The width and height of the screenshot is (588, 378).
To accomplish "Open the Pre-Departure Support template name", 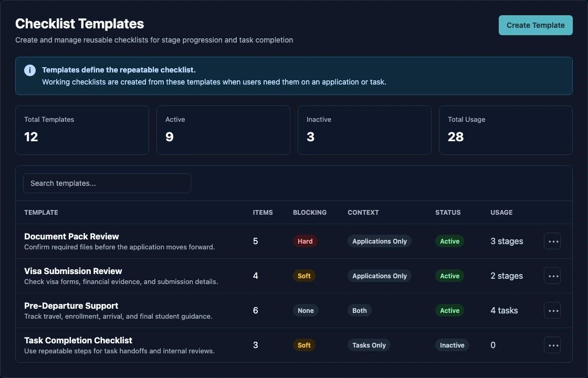I will 71,306.
